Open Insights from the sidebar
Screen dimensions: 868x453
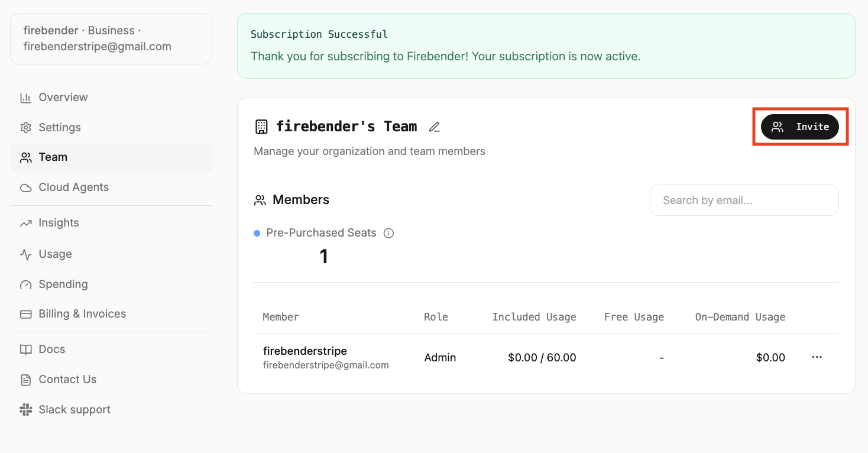coord(59,223)
